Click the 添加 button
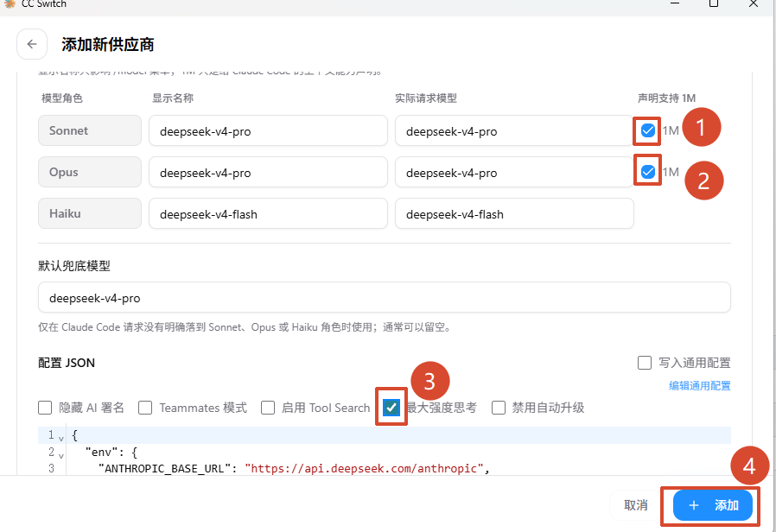 pyautogui.click(x=713, y=505)
